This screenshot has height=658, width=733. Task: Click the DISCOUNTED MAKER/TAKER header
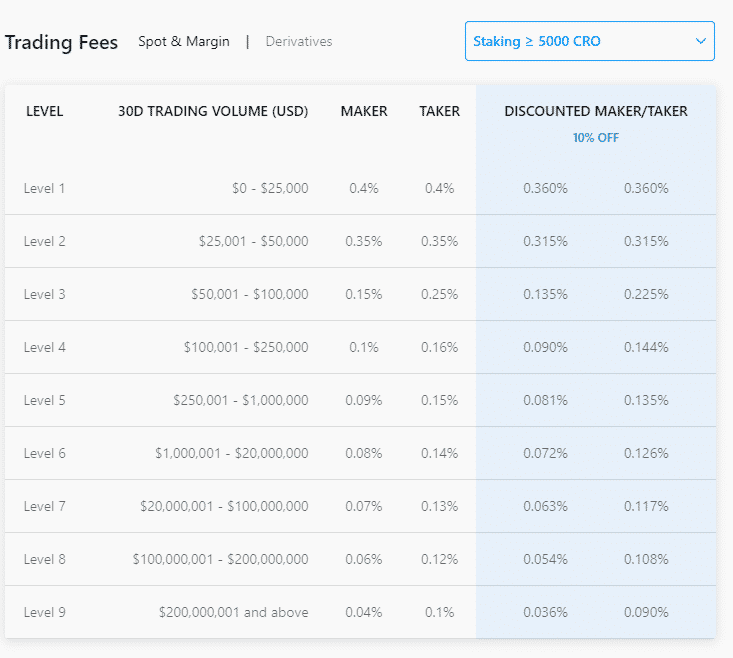point(596,112)
